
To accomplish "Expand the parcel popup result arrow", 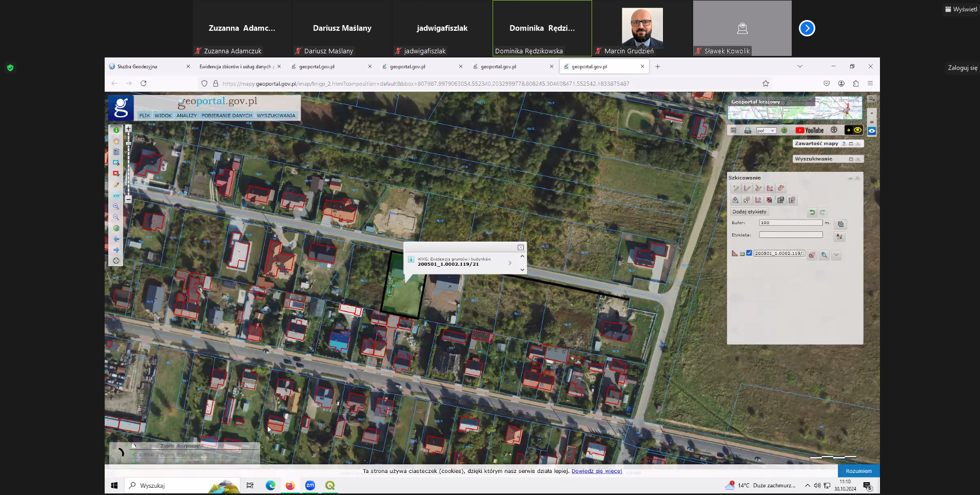I will click(509, 263).
